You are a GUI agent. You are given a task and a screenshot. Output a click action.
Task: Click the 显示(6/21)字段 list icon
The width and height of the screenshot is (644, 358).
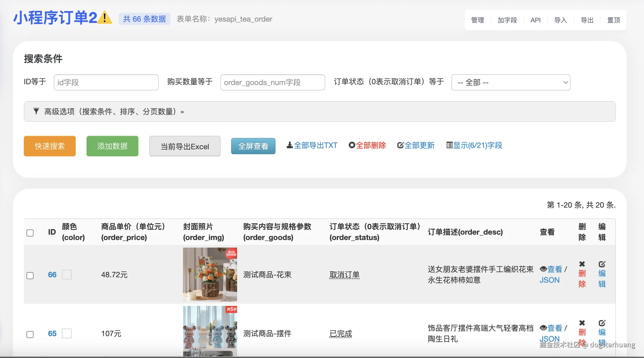(x=449, y=145)
